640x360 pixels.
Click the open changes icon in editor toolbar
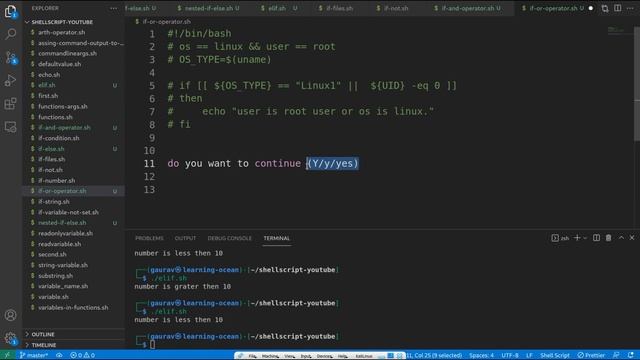[605, 8]
